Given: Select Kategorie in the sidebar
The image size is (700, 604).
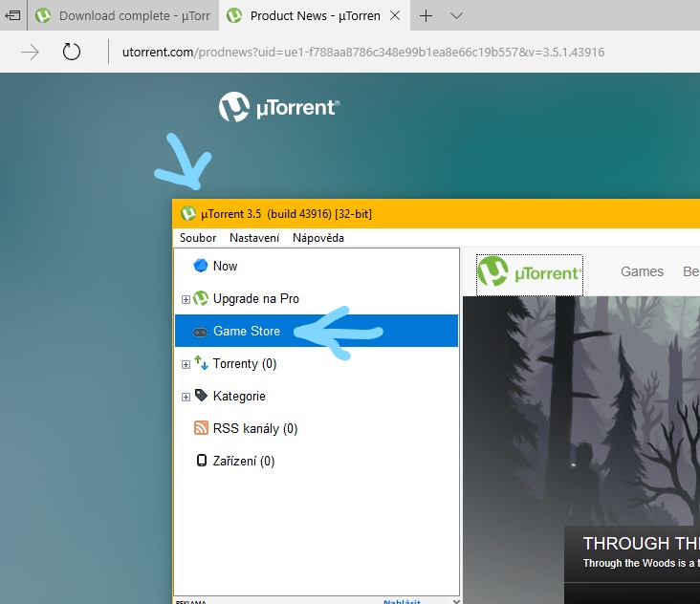Looking at the screenshot, I should pyautogui.click(x=317, y=396).
